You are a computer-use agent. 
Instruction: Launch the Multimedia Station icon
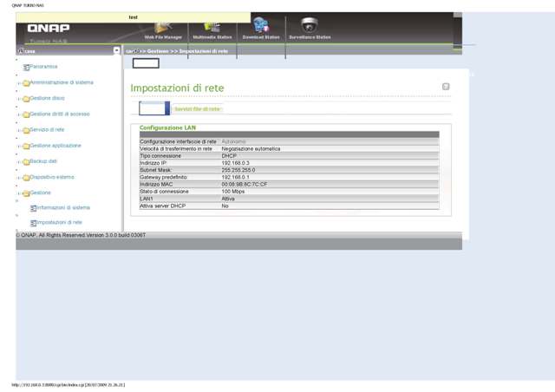[x=212, y=28]
